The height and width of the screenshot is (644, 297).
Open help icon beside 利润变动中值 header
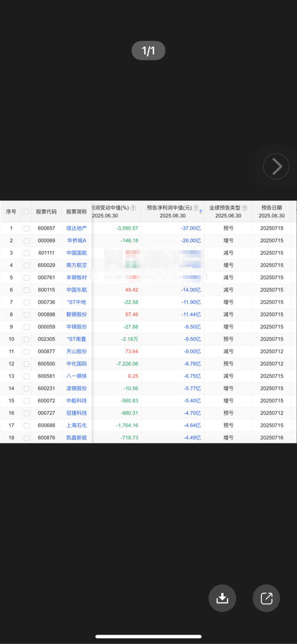pyautogui.click(x=133, y=208)
